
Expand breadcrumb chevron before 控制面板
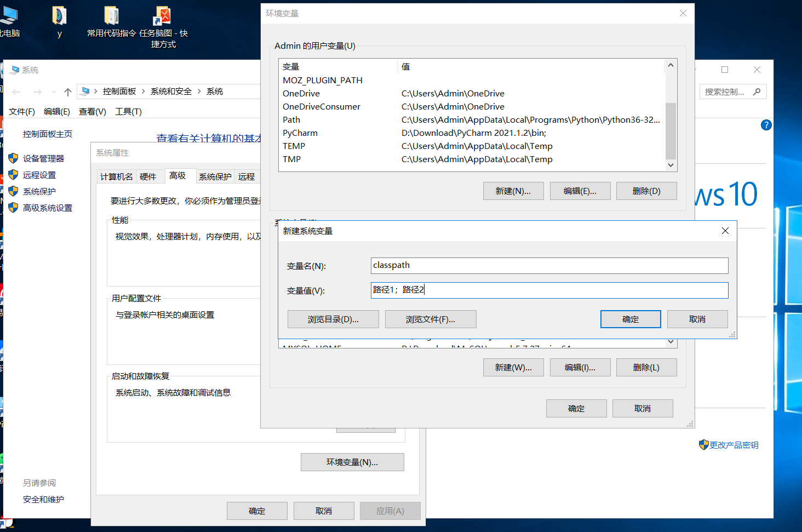pyautogui.click(x=96, y=91)
